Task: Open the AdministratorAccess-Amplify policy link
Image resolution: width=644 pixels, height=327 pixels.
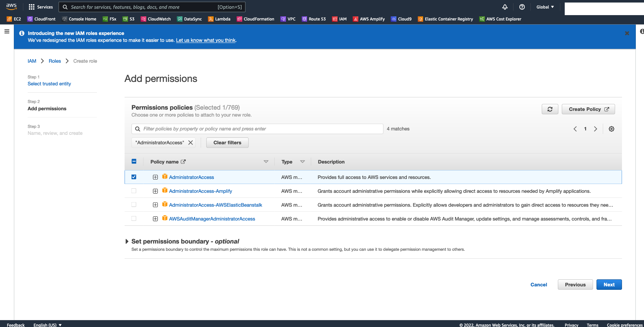Action: point(200,191)
